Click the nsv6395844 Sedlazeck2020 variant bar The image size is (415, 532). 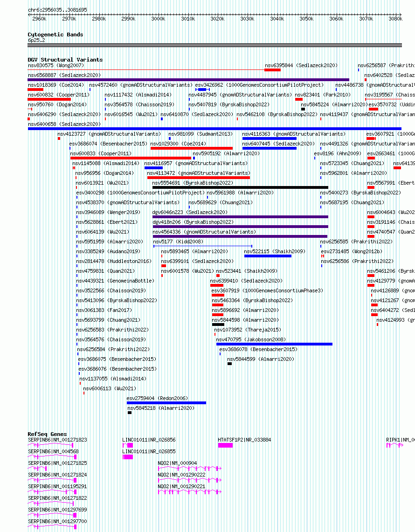click(272, 70)
